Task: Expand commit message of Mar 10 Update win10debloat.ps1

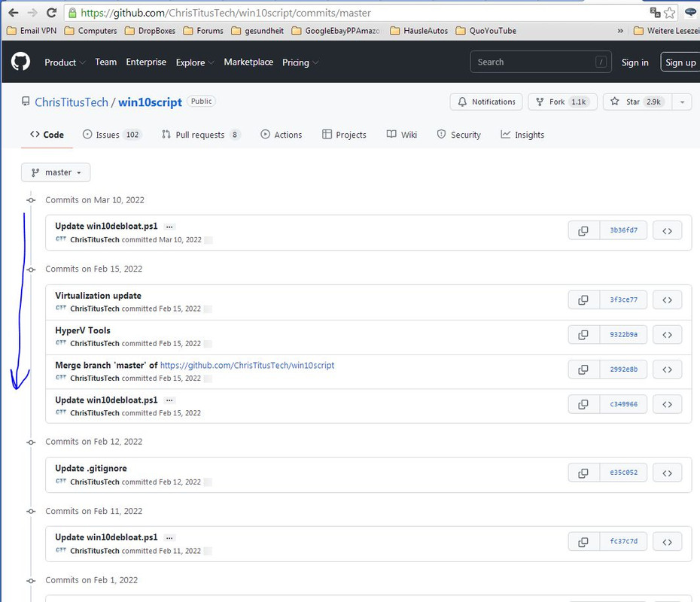Action: click(169, 227)
